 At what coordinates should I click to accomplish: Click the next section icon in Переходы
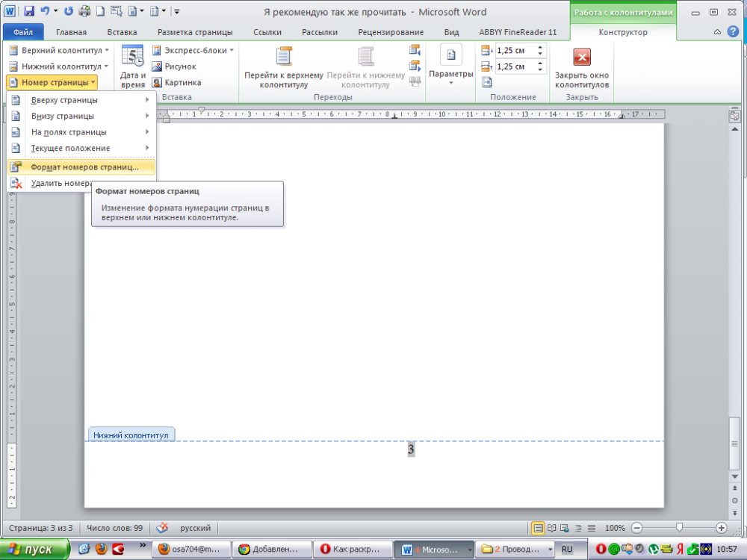415,66
